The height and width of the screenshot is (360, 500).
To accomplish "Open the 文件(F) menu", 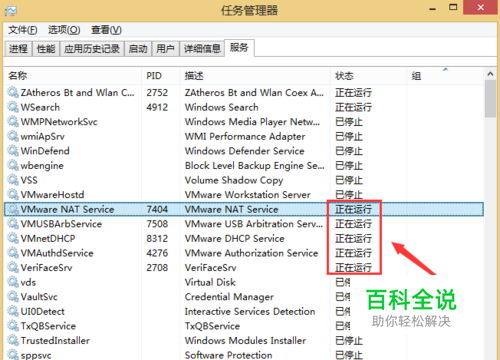I will pos(23,30).
